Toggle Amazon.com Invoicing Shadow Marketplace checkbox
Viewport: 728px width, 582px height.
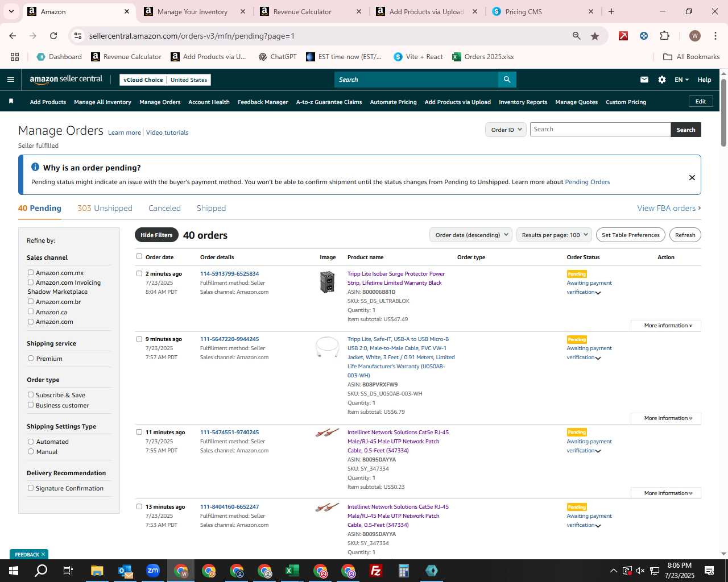click(31, 282)
